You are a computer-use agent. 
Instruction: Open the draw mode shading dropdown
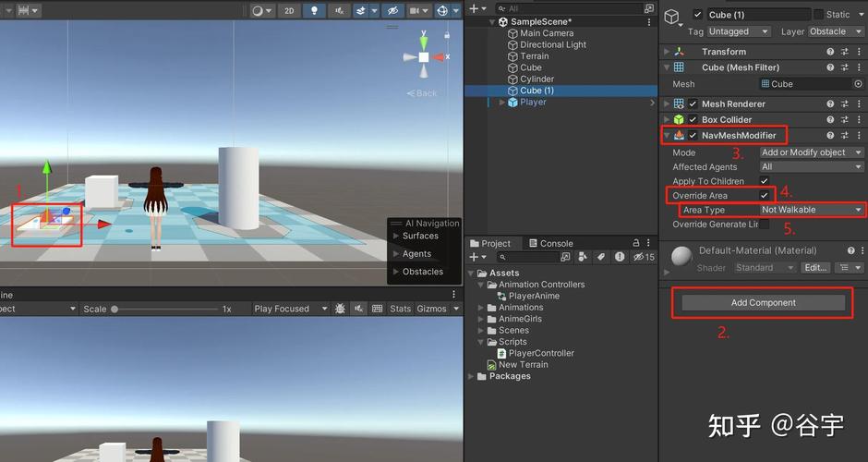261,10
